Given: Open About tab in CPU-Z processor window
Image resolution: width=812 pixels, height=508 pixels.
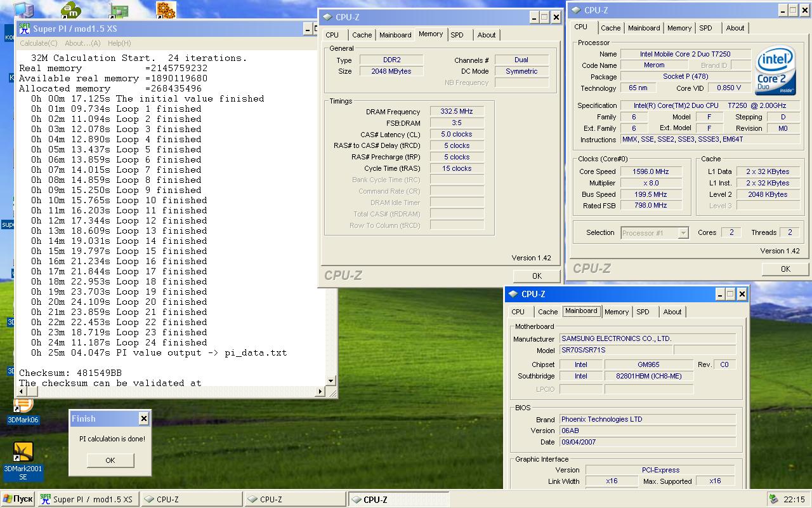Looking at the screenshot, I should click(x=735, y=29).
